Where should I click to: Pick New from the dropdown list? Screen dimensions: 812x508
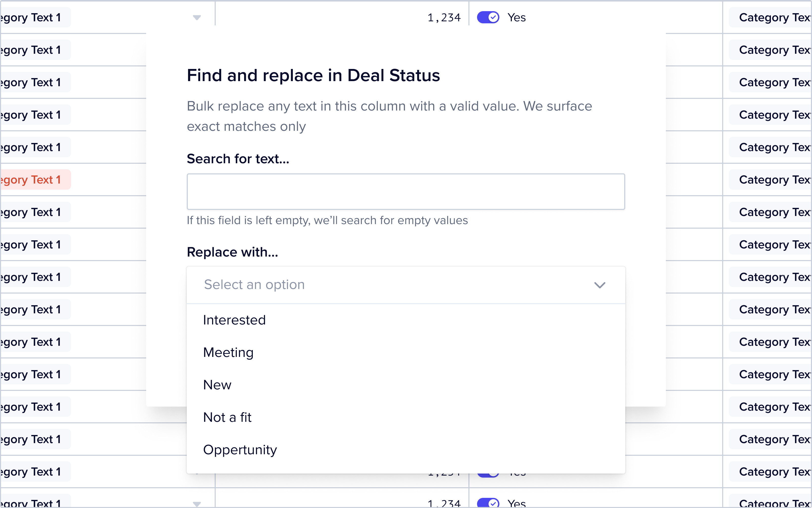pos(217,385)
